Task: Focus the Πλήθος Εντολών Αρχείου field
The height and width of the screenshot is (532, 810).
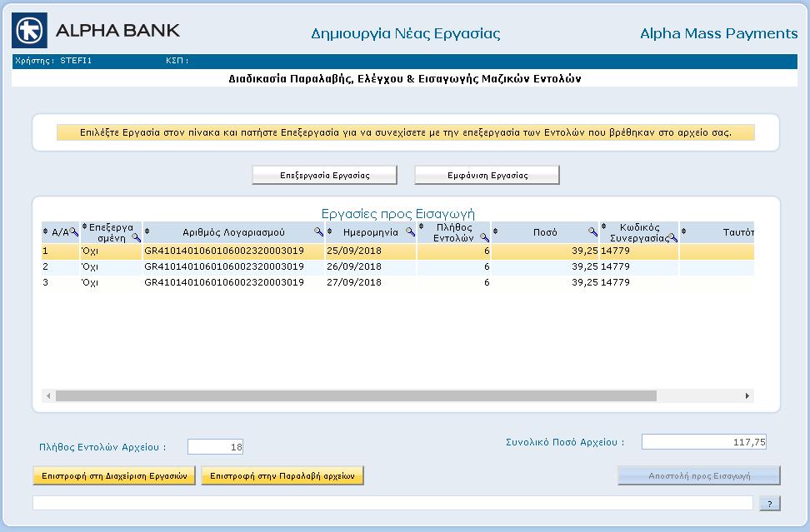Action: click(x=215, y=447)
